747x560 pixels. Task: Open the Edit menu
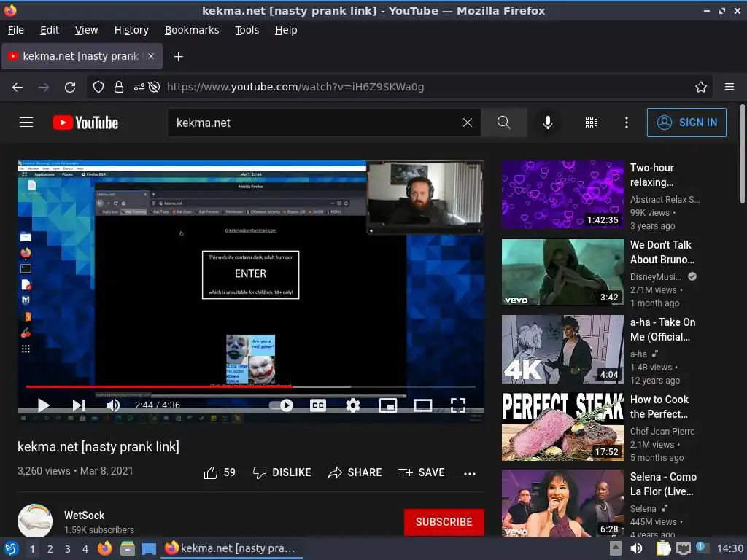click(50, 30)
